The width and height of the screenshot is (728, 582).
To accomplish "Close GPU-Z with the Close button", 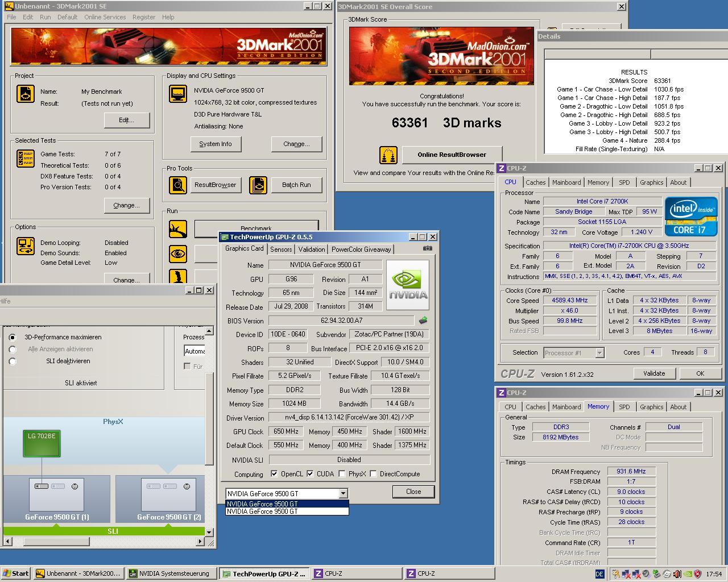I will point(413,492).
